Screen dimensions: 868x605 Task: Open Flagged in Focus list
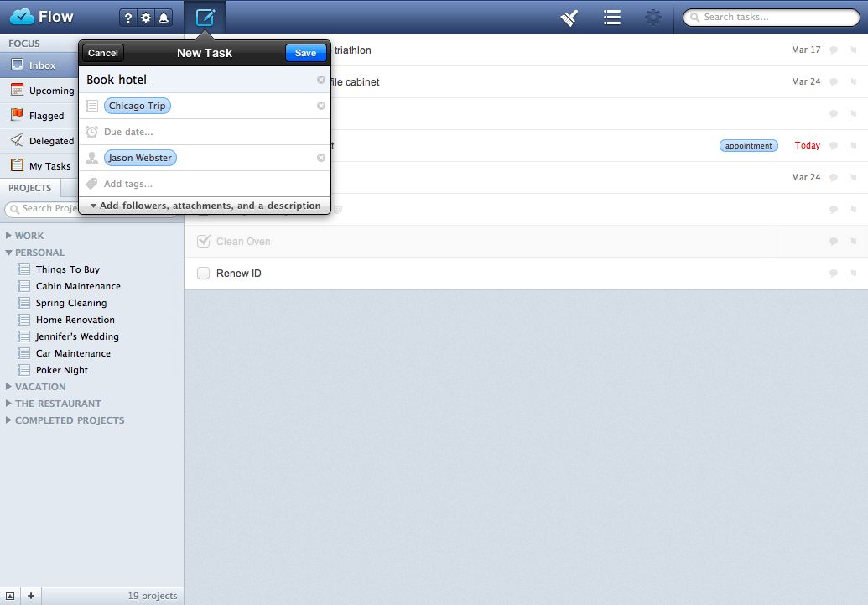(x=39, y=115)
